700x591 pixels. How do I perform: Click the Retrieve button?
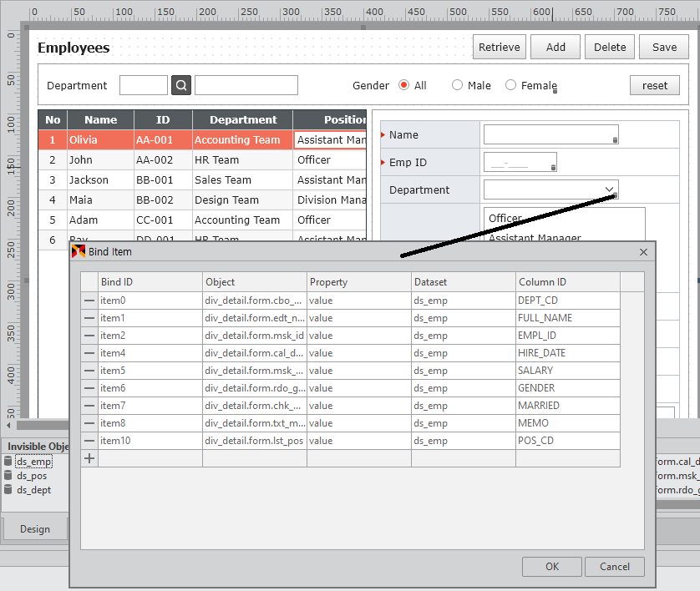[499, 48]
